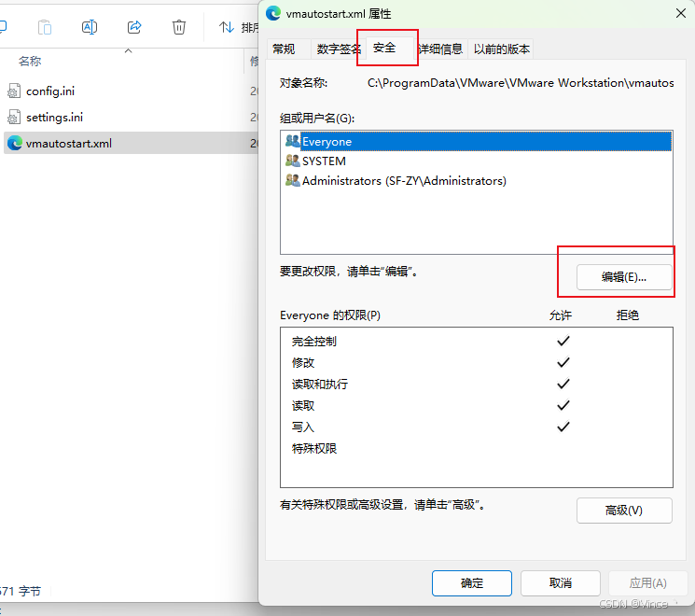The width and height of the screenshot is (695, 616).
Task: Click the 读取 permission row
Action: point(477,405)
